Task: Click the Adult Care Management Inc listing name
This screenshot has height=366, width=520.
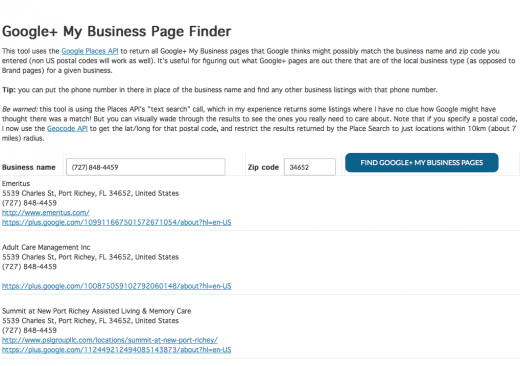Action: click(46, 247)
